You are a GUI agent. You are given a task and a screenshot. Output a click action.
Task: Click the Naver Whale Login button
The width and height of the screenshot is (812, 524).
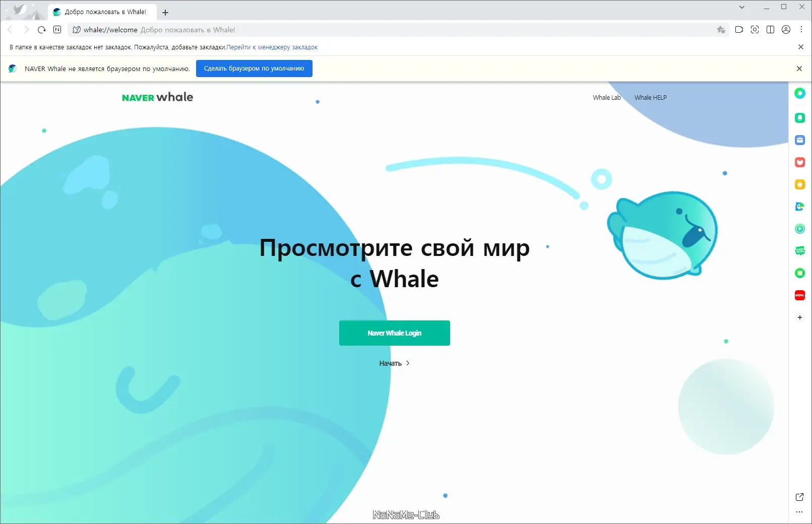pyautogui.click(x=395, y=333)
